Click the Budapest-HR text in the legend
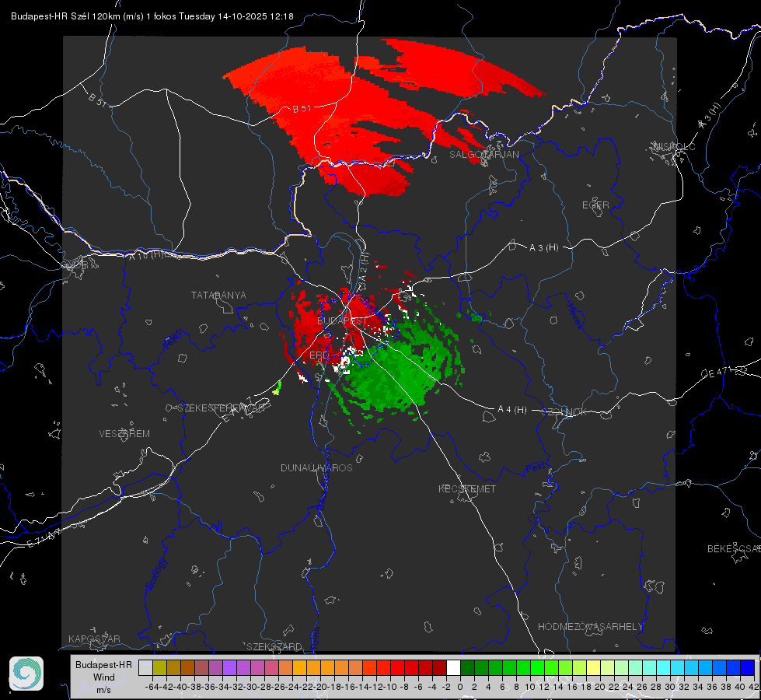761x700 pixels. tap(103, 664)
